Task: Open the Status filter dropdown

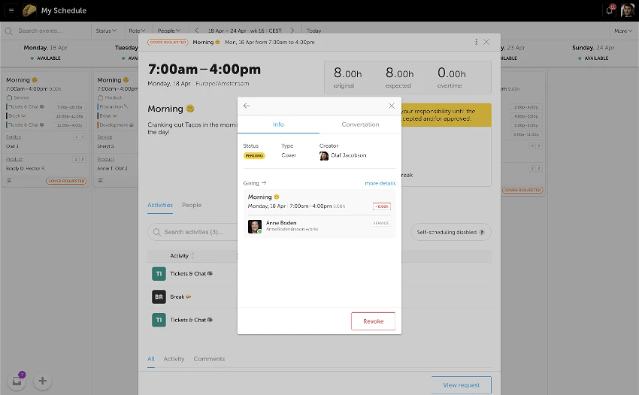Action: point(106,31)
